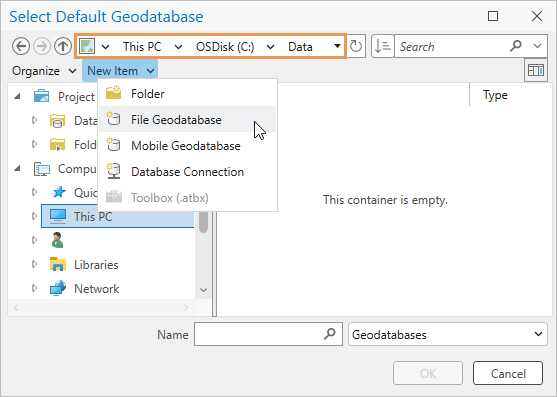Screen dimensions: 557x397
Task: Expand the Libraries tree node
Action: (x=34, y=264)
